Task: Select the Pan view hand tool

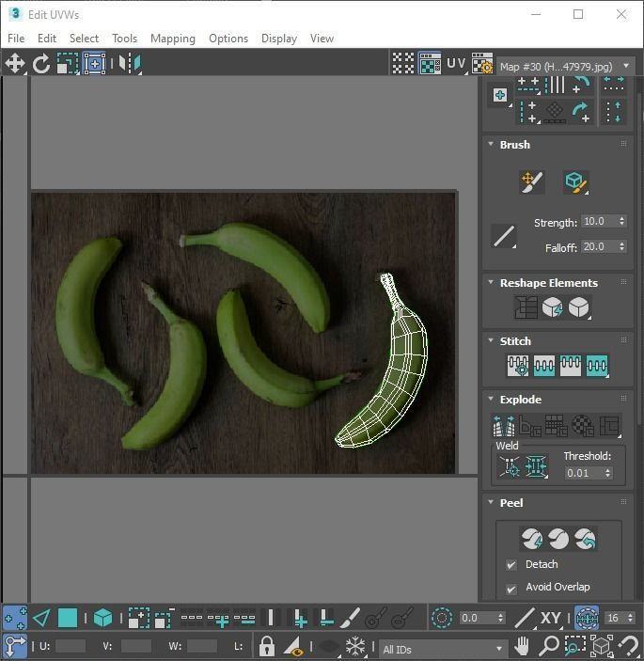Action: pyautogui.click(x=522, y=646)
